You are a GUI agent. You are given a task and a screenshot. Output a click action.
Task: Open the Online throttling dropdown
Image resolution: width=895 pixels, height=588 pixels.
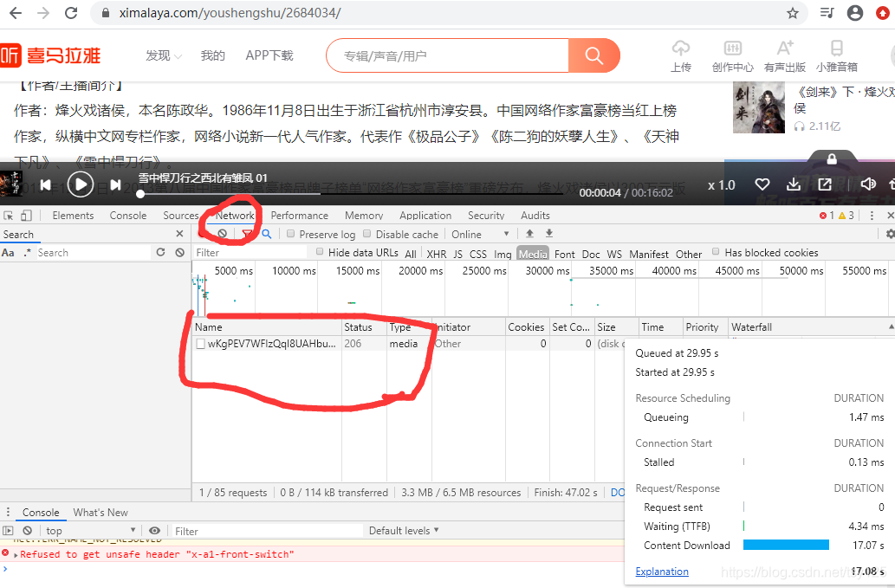[x=479, y=235]
